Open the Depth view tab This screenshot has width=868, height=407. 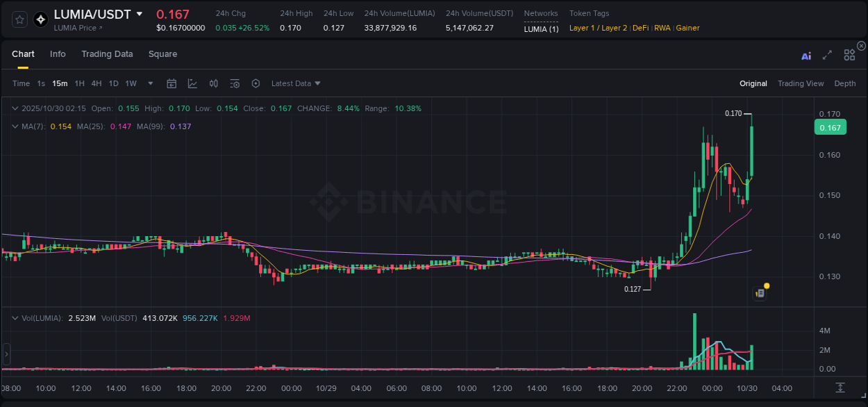click(x=844, y=83)
